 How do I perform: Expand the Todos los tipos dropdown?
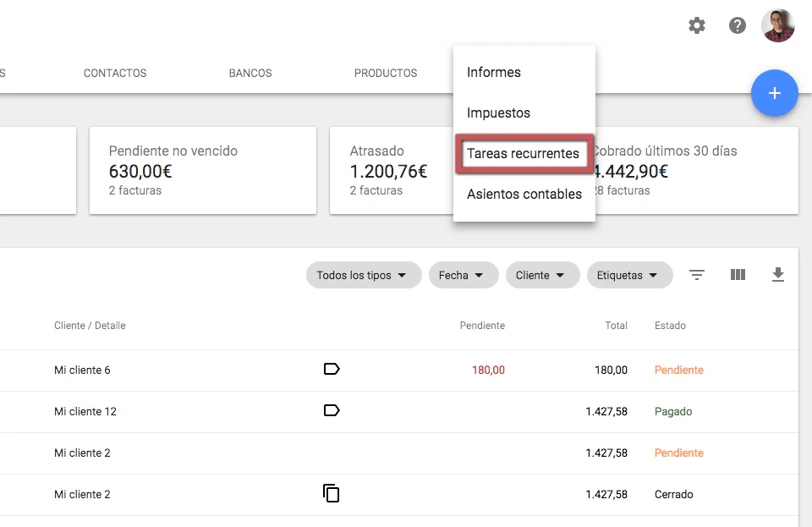pos(363,275)
